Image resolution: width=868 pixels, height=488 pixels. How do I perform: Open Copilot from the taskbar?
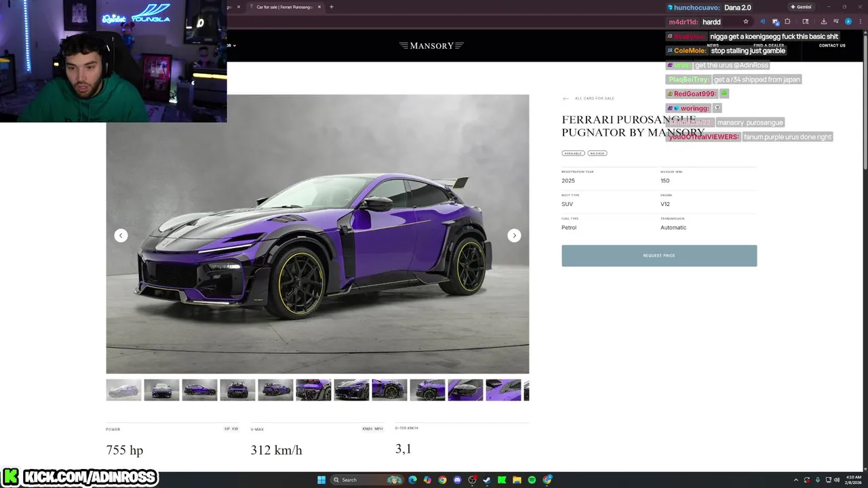(x=427, y=480)
